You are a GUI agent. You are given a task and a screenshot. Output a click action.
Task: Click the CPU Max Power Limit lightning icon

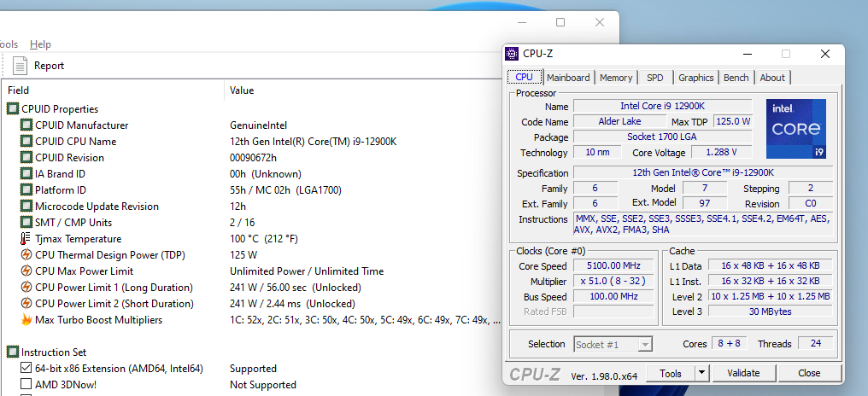tap(26, 271)
